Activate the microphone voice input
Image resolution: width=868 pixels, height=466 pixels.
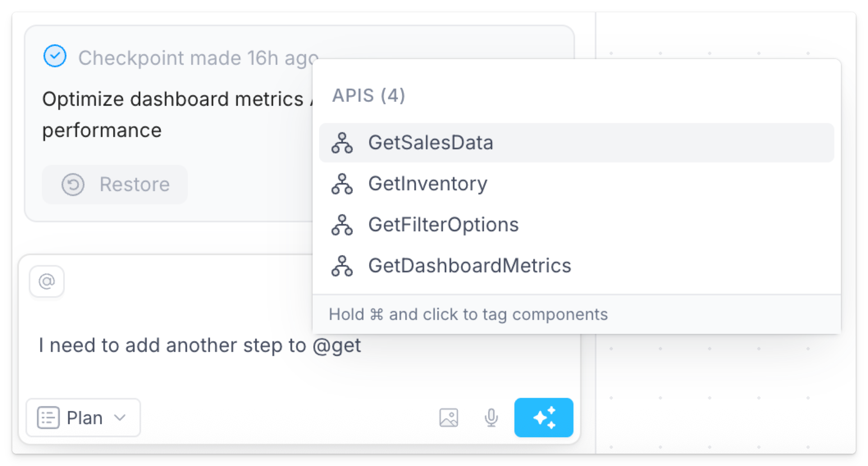point(491,418)
